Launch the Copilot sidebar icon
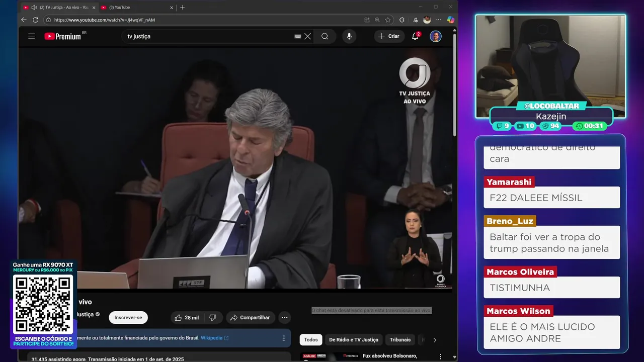 451,20
